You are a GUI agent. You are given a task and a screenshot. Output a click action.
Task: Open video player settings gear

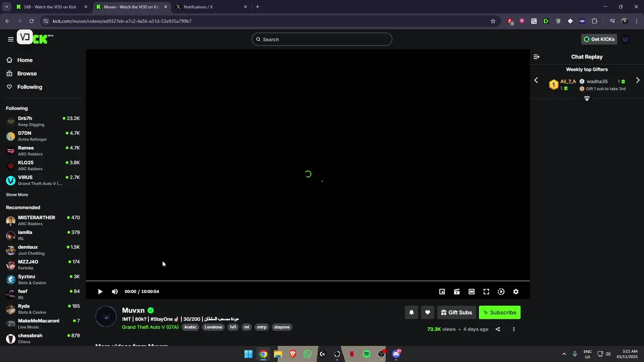coord(516,292)
